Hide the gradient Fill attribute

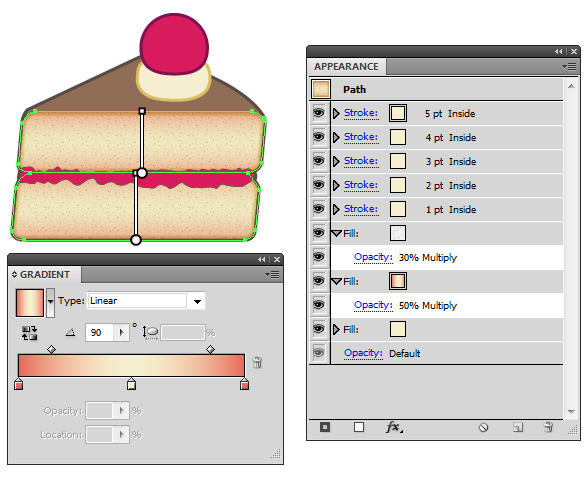pos(319,281)
